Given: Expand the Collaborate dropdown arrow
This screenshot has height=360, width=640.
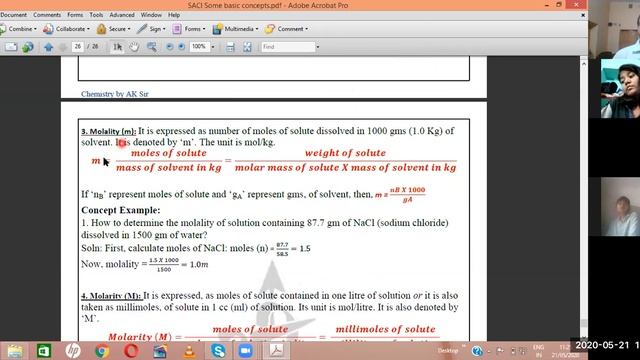Looking at the screenshot, I should (88, 29).
